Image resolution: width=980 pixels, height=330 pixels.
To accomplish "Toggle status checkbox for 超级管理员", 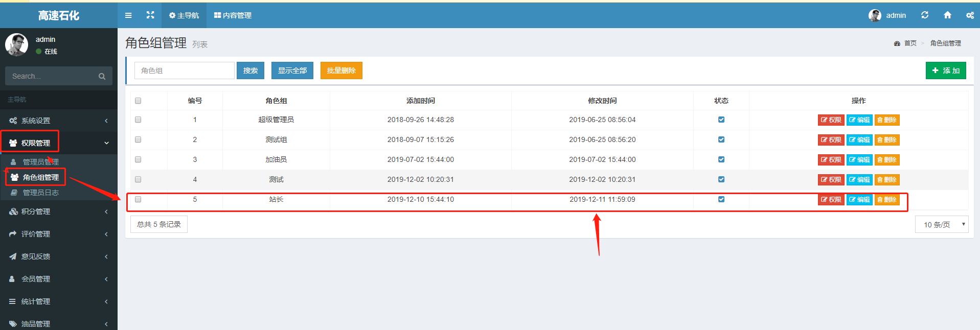I will [721, 120].
